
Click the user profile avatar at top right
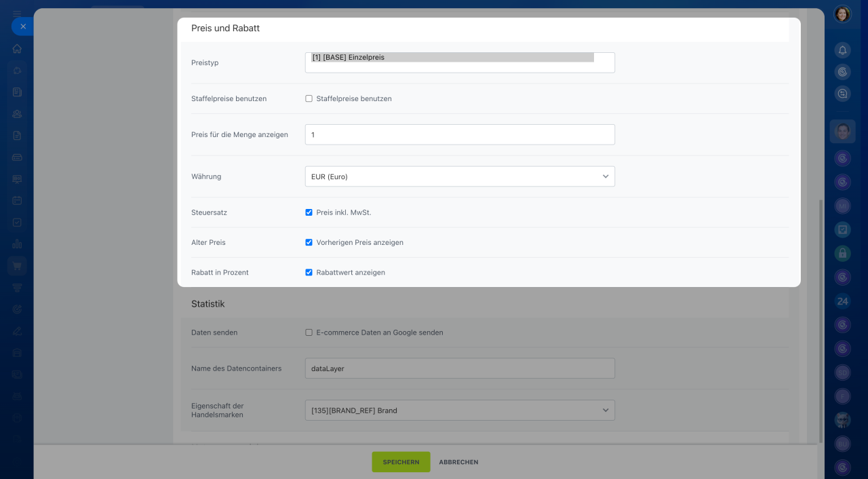point(842,14)
